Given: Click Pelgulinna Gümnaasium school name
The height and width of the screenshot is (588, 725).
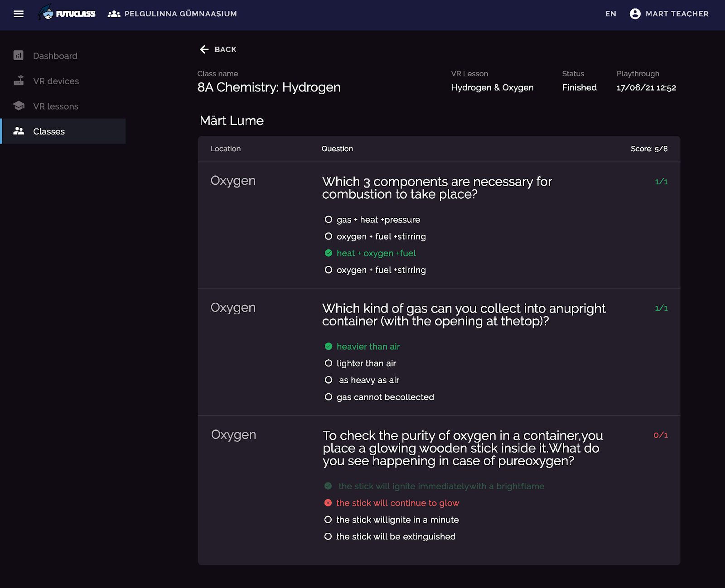Looking at the screenshot, I should coord(180,14).
